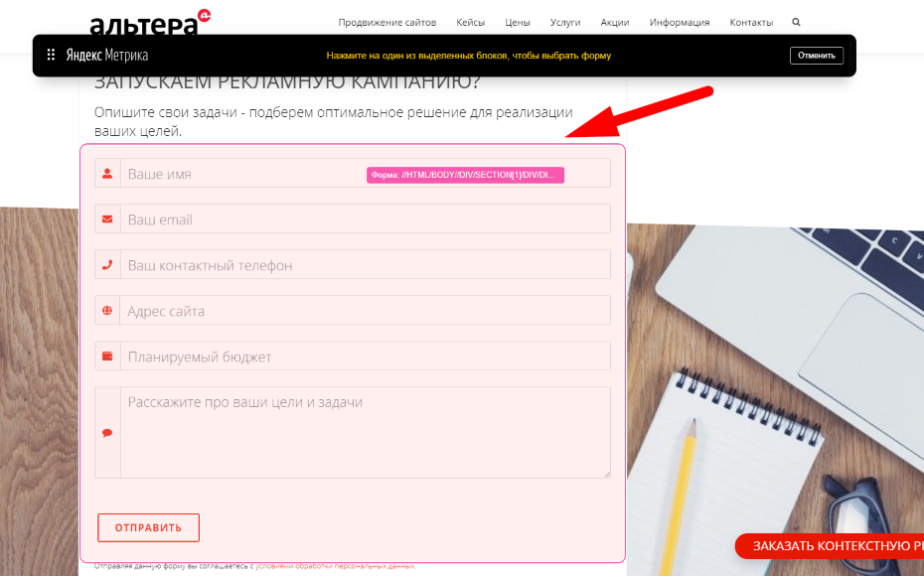The width and height of the screenshot is (924, 576).
Task: Click the search magnifier icon in the navigation
Action: [x=796, y=22]
